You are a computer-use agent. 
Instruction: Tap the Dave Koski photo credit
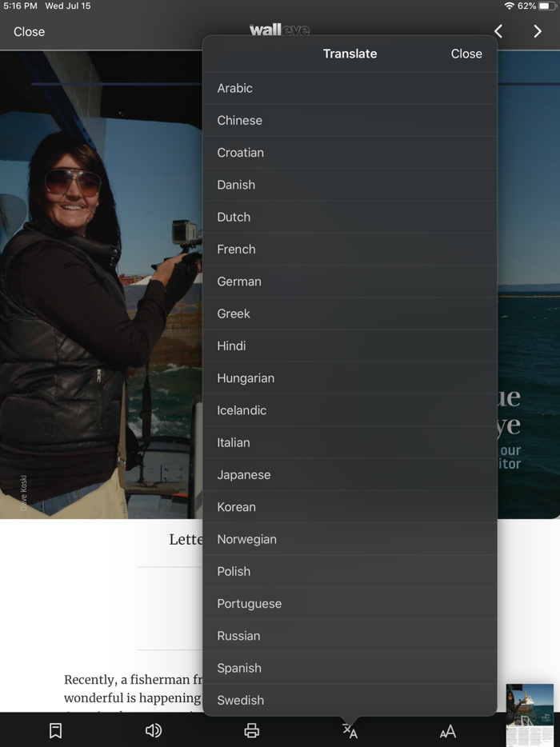click(23, 493)
